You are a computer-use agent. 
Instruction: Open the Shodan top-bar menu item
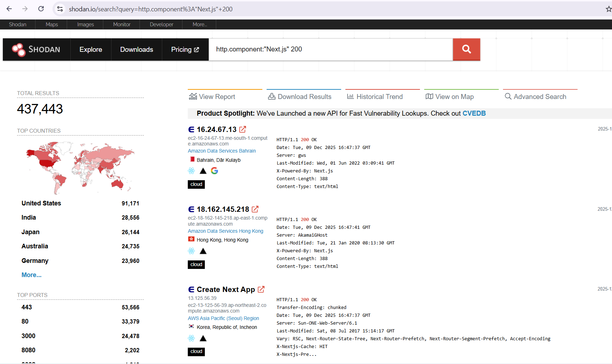click(18, 24)
